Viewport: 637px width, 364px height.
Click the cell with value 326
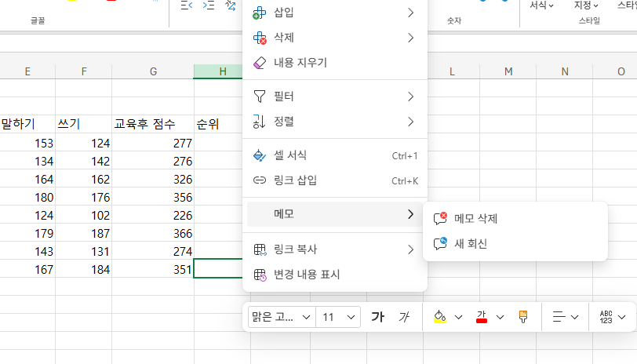coord(153,179)
